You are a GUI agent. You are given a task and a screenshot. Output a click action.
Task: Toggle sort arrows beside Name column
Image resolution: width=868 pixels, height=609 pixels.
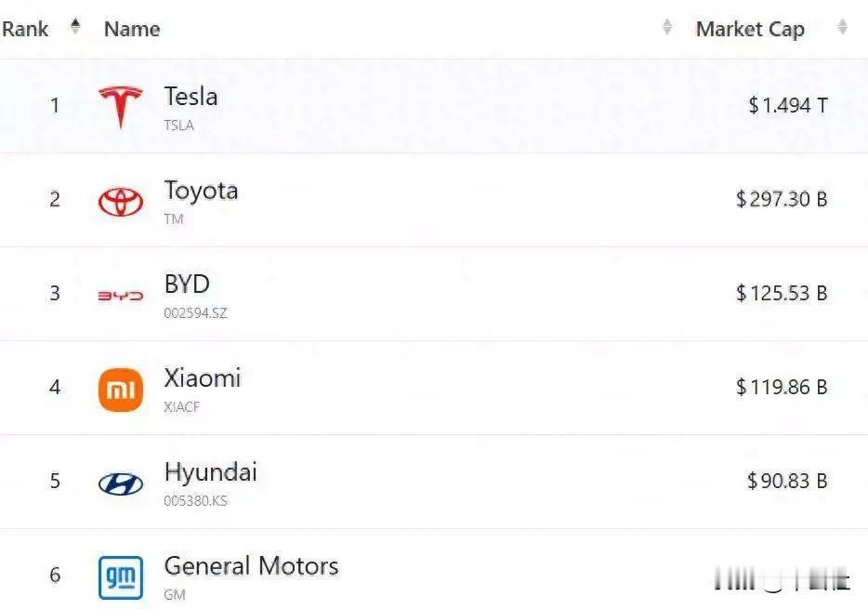click(666, 28)
